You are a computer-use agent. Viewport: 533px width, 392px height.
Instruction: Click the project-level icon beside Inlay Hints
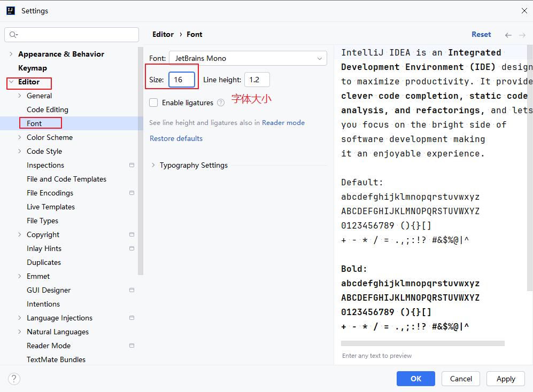click(x=132, y=248)
